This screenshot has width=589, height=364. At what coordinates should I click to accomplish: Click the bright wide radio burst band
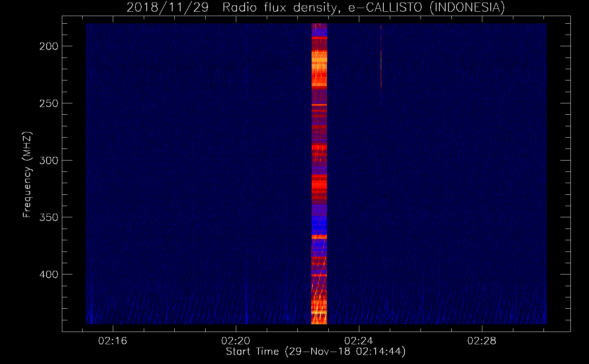319,174
